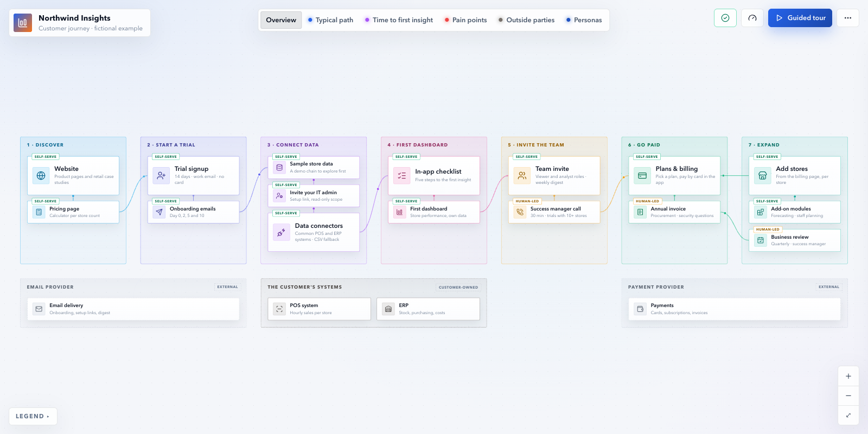Click the Invite your IT admin icon
This screenshot has width=868, height=434.
279,196
